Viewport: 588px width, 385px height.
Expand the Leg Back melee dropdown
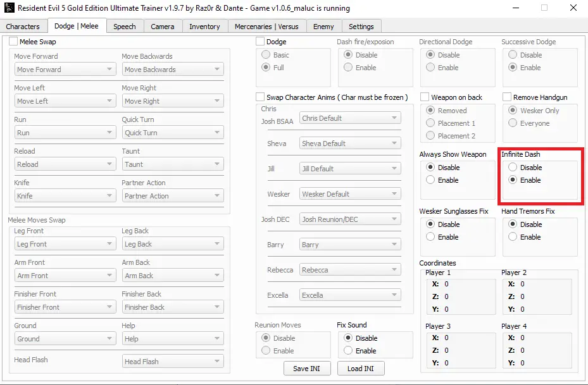[x=173, y=244]
